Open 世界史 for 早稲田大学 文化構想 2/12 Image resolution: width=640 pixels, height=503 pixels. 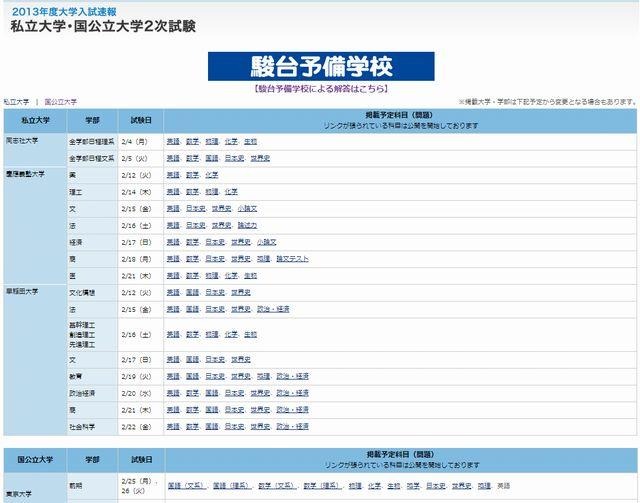pos(241,292)
